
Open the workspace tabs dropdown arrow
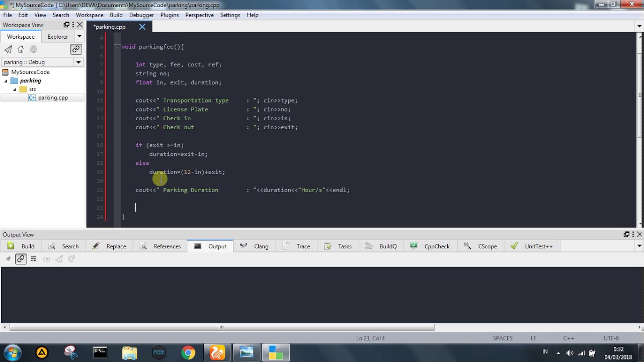[x=79, y=36]
